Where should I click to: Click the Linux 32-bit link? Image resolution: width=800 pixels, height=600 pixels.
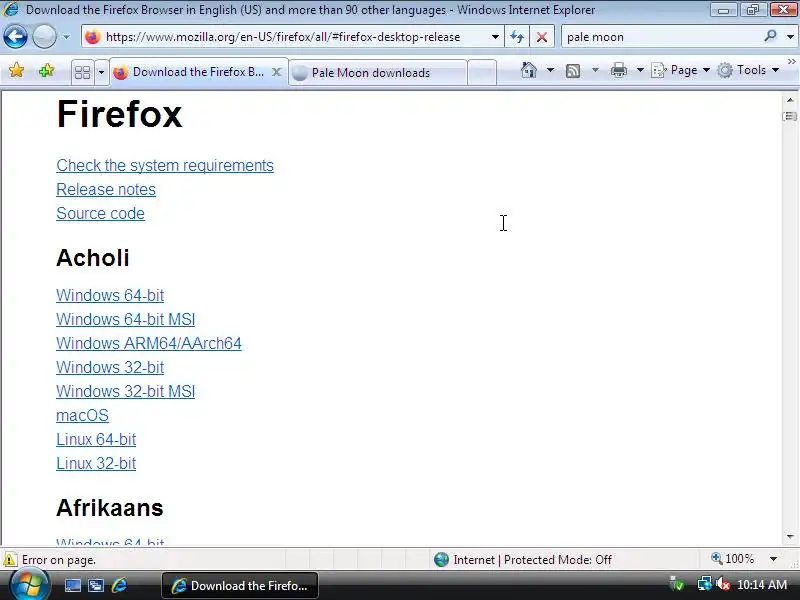pos(96,463)
